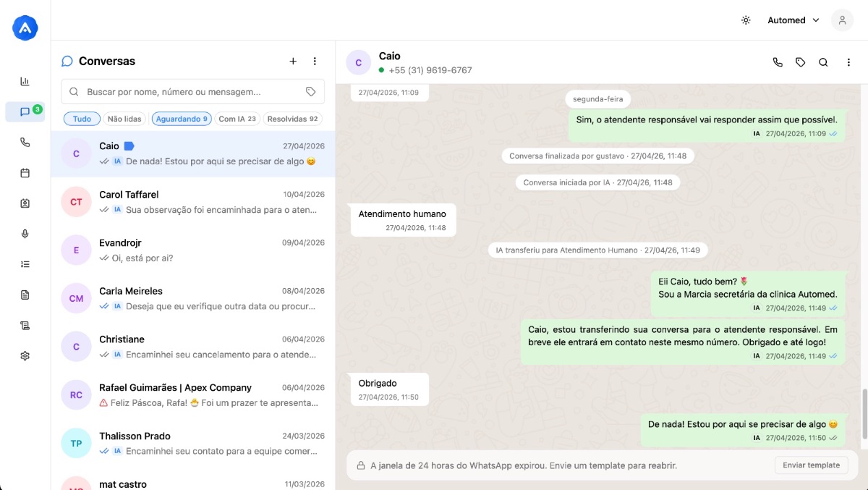
Task: Open the calendar section in sidebar
Action: coord(25,173)
